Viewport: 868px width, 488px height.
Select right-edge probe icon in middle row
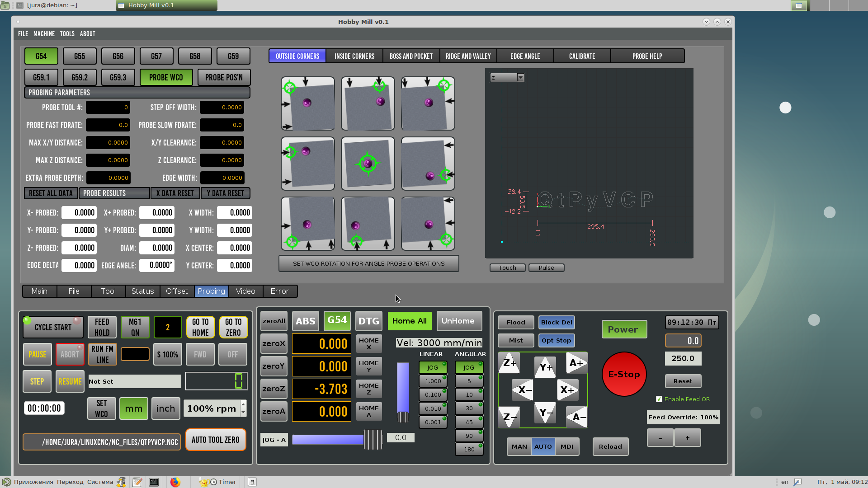[x=428, y=164]
